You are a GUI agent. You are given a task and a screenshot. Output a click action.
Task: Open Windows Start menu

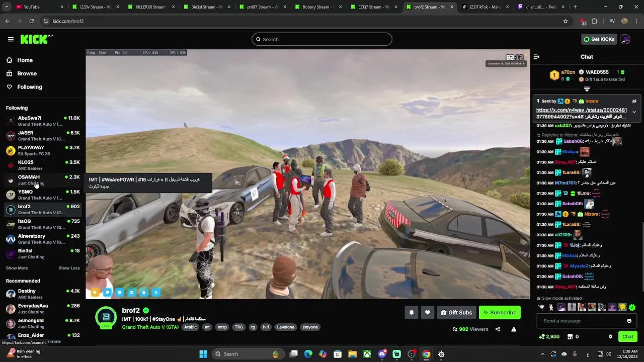pyautogui.click(x=203, y=354)
